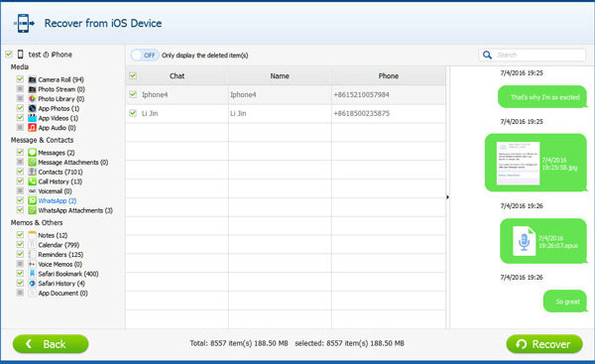Open Contacts (7101) category

(60, 172)
